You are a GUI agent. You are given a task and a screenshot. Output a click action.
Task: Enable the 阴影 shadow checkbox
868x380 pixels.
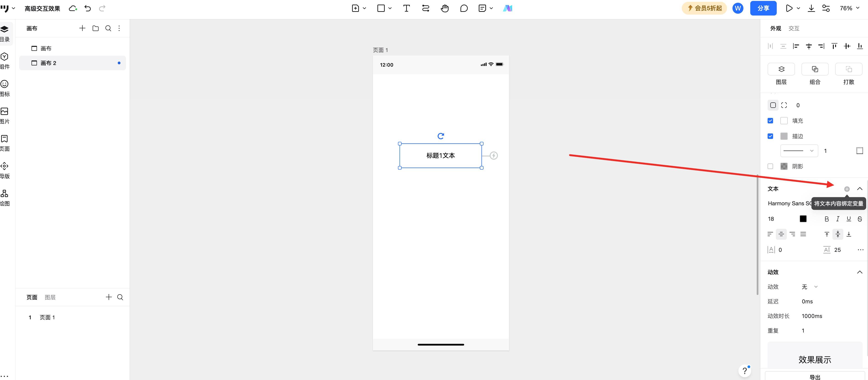coord(770,167)
